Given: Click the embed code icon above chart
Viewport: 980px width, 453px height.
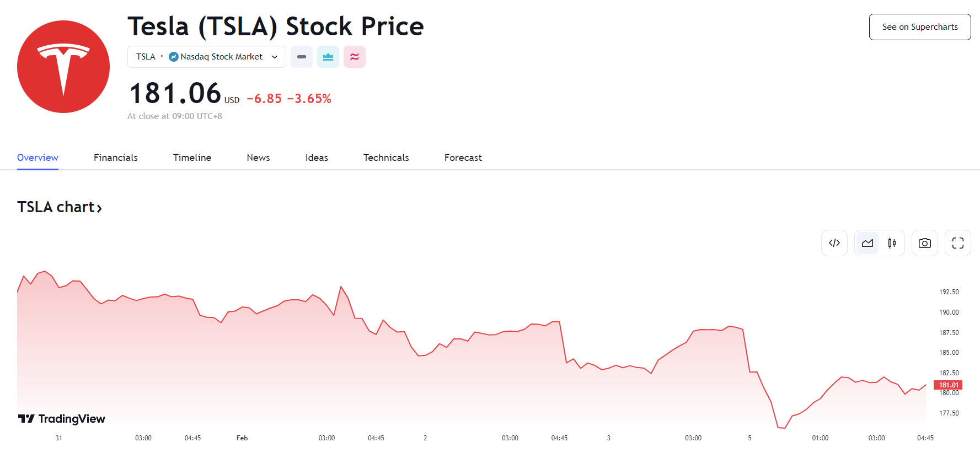Looking at the screenshot, I should pyautogui.click(x=834, y=243).
